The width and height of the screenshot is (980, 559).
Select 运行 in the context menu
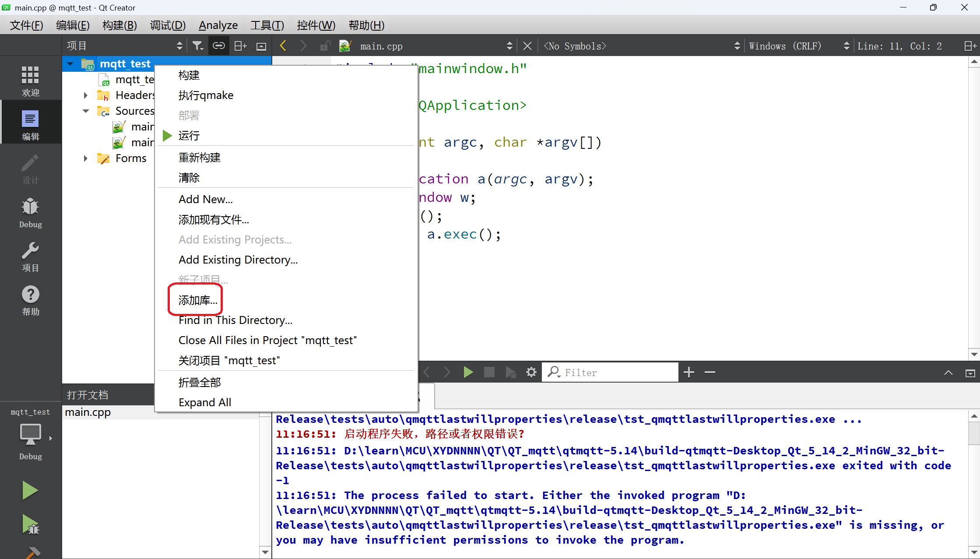coord(286,136)
